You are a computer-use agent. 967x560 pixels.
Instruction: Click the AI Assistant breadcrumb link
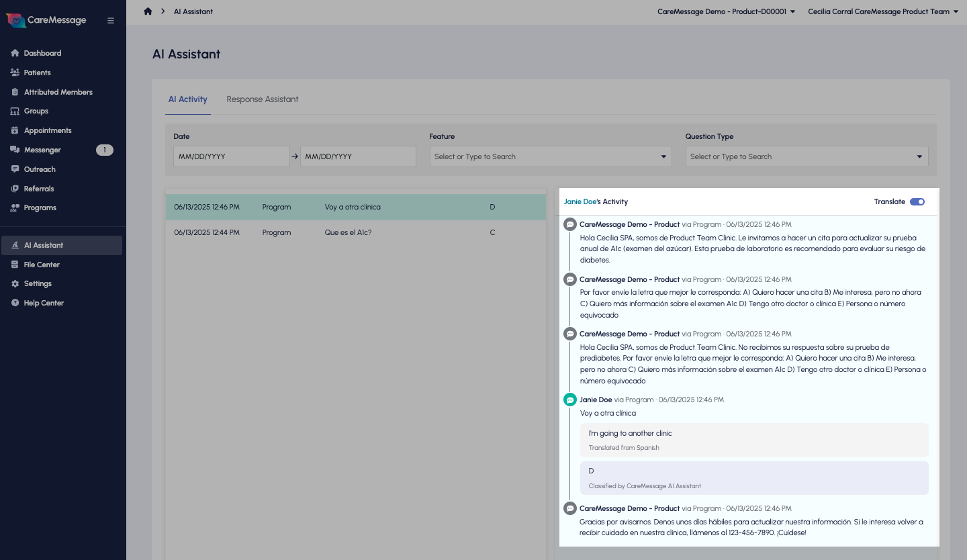click(193, 11)
